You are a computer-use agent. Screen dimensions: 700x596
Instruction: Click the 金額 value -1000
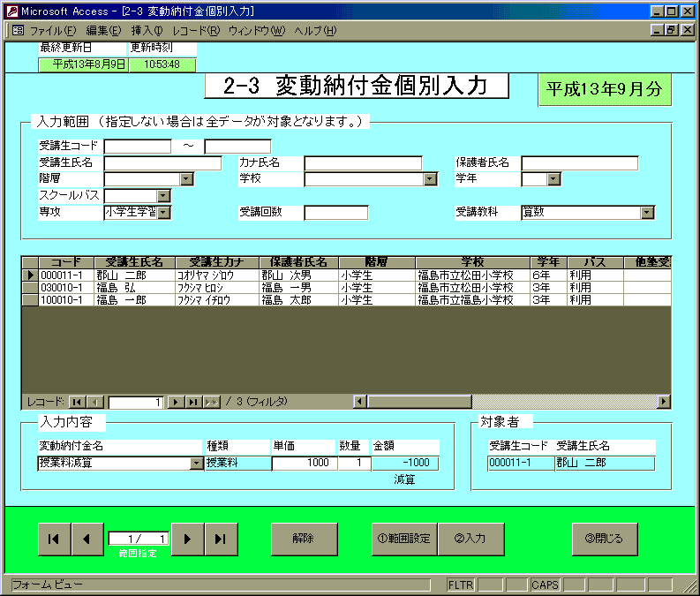point(405,464)
